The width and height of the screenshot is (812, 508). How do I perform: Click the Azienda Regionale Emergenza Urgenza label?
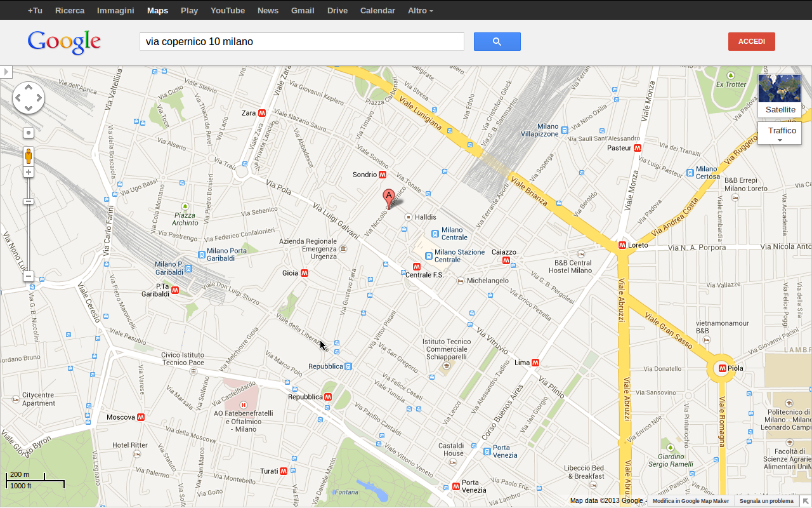pyautogui.click(x=308, y=249)
